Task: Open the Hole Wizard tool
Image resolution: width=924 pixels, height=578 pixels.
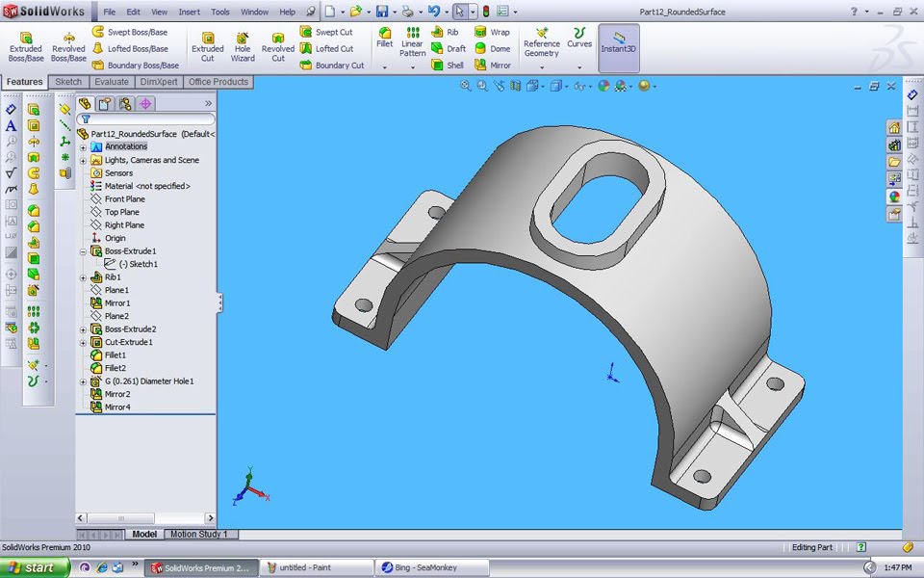Action: point(243,43)
